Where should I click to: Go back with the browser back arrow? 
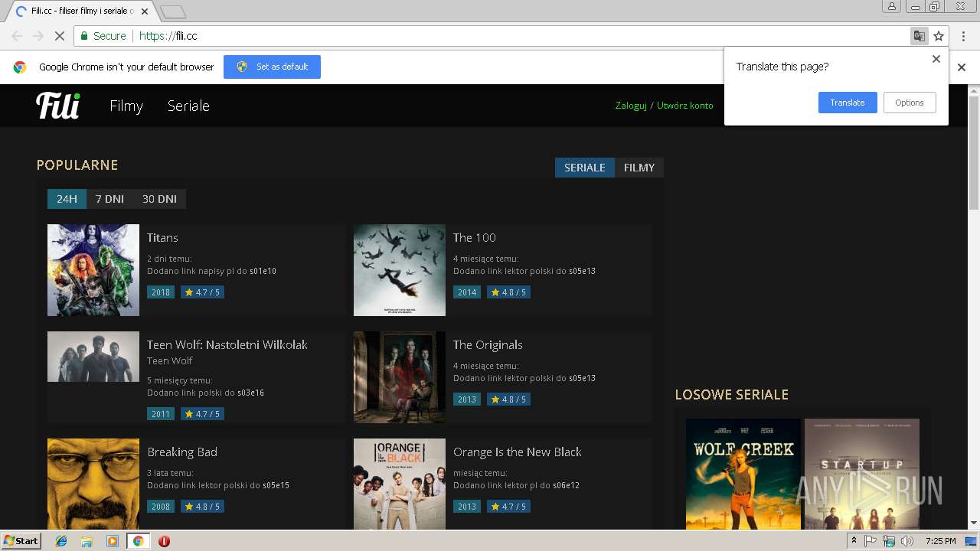(x=17, y=36)
